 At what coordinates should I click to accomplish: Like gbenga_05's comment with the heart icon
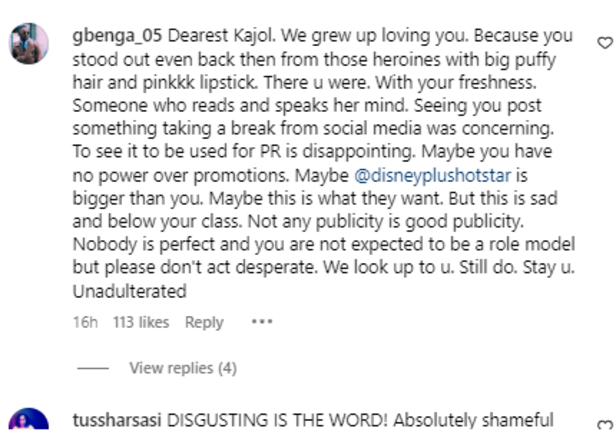[604, 42]
